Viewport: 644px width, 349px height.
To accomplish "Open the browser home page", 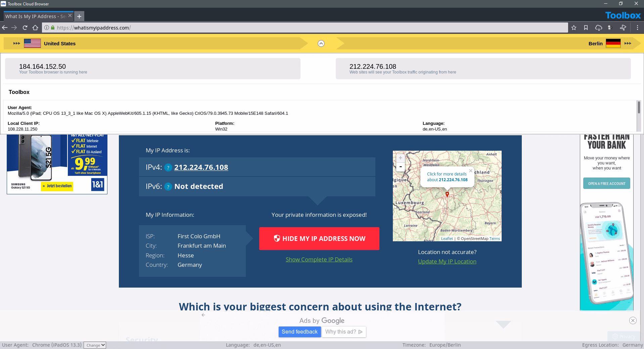I will [x=35, y=28].
